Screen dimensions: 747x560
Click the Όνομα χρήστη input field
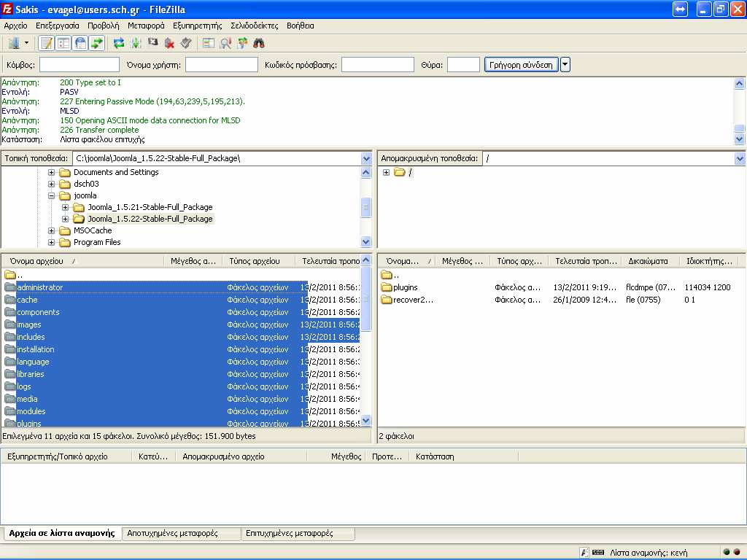point(222,65)
